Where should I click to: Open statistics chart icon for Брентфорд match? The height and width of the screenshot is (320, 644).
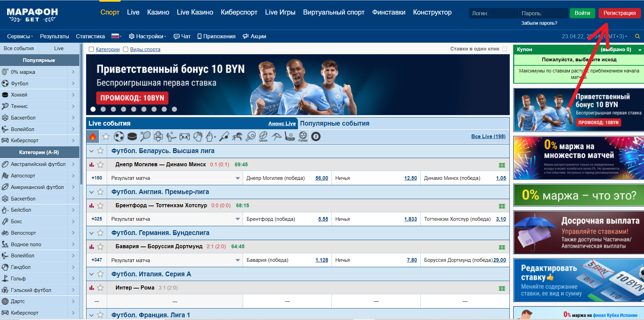(x=92, y=206)
